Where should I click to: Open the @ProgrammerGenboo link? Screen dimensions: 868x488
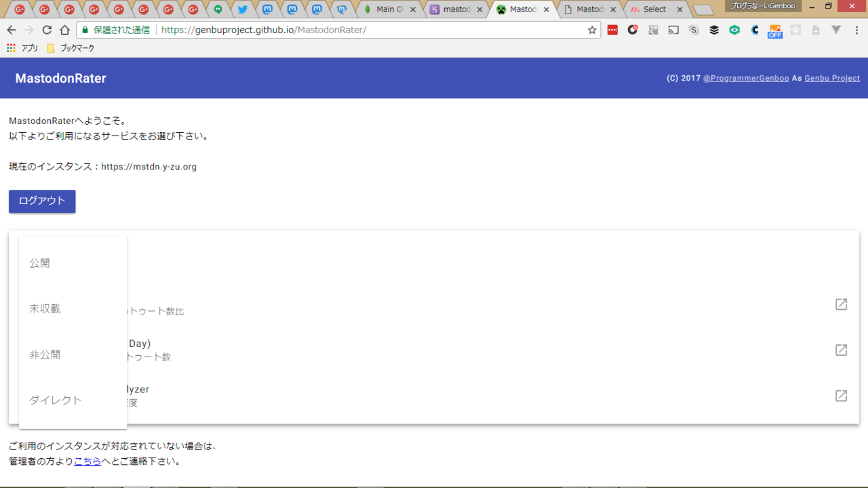click(x=746, y=78)
